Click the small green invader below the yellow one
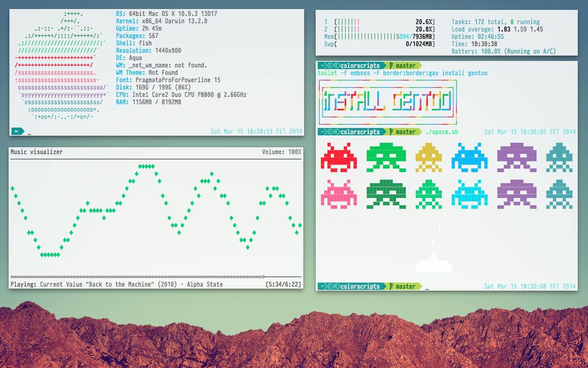The height and width of the screenshot is (368, 588). click(x=429, y=194)
